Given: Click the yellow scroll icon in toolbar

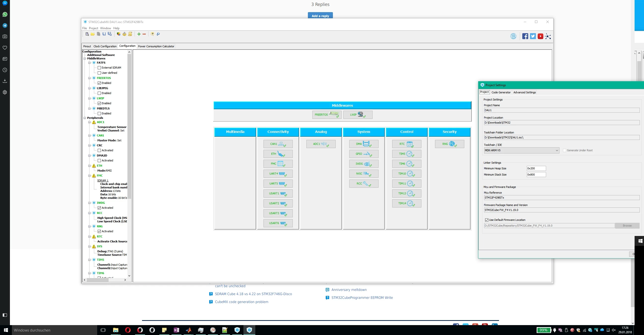Looking at the screenshot, I should 130,34.
